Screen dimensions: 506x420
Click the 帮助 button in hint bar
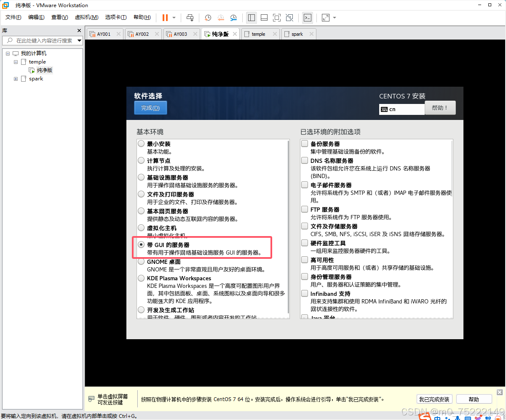(x=474, y=399)
